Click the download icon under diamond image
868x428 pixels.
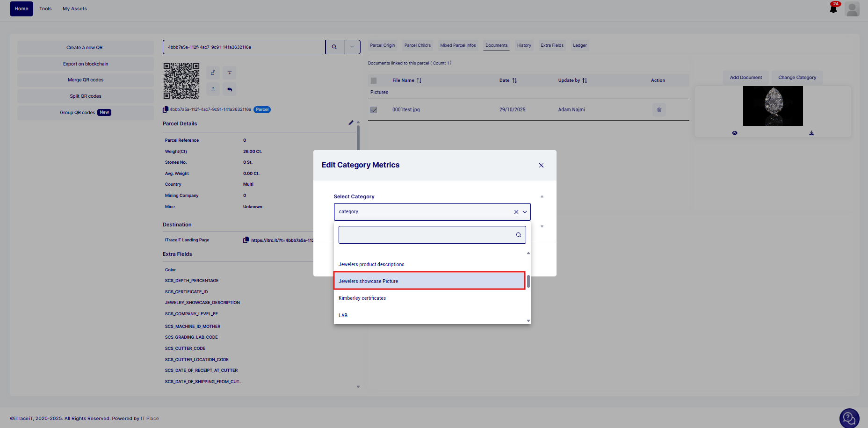[x=811, y=133]
